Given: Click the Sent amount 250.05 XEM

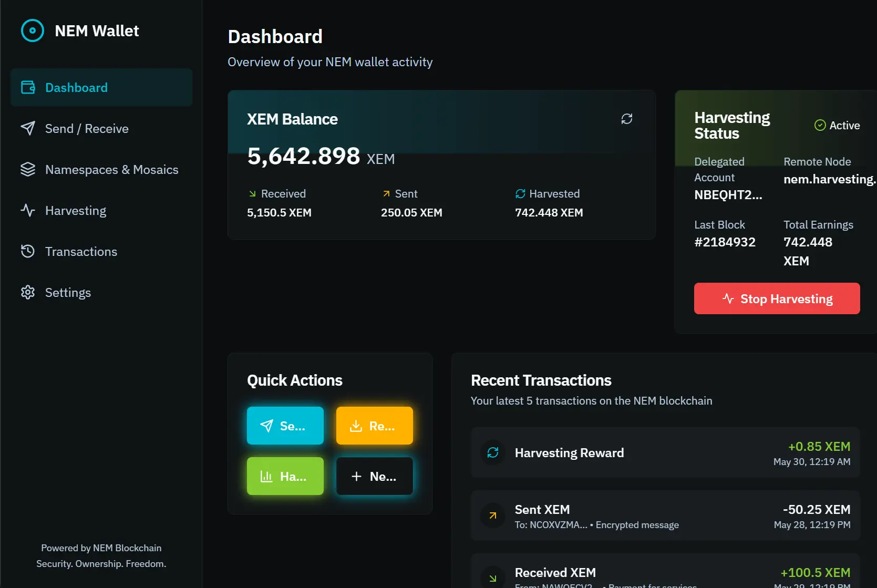Looking at the screenshot, I should [411, 213].
